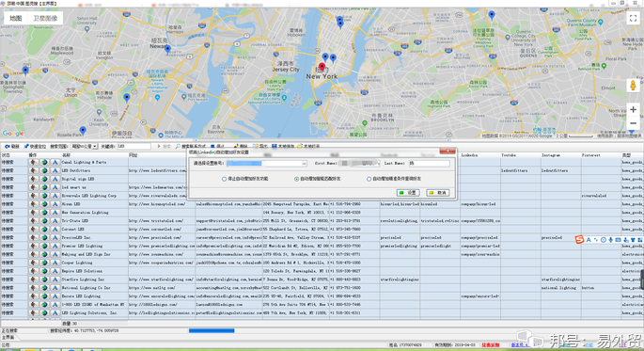Click the red New York map marker

322,68
